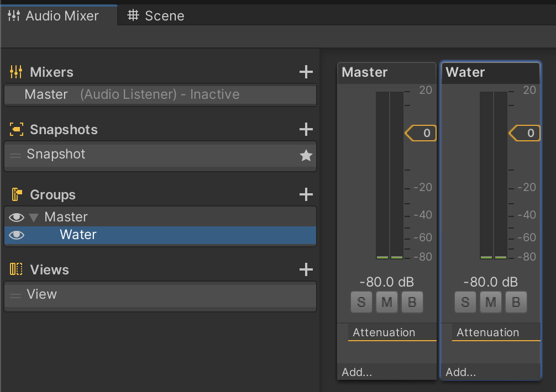Toggle visibility of Water group
This screenshot has height=392, width=556.
pyautogui.click(x=17, y=235)
